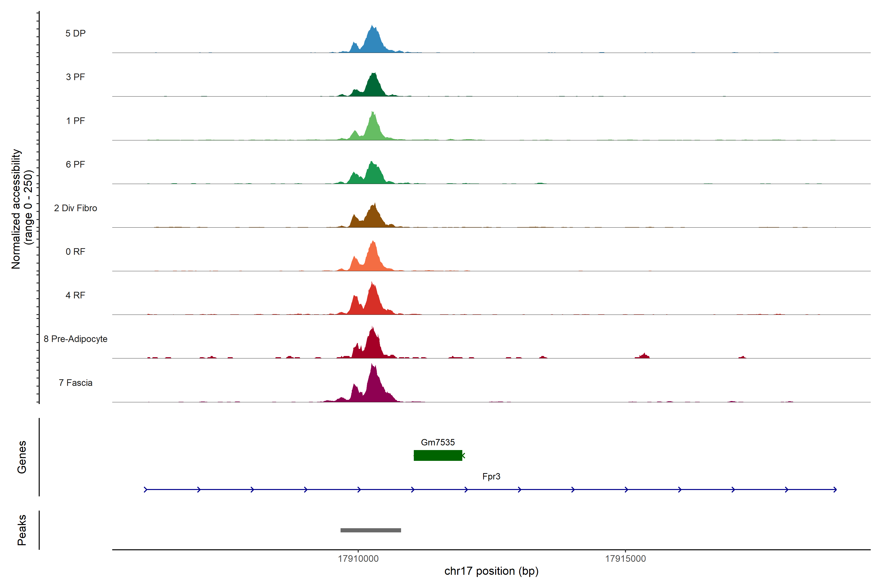This screenshot has height=588, width=882.
Task: Click the 8 Pre-Adipocyte track label
Action: (75, 339)
